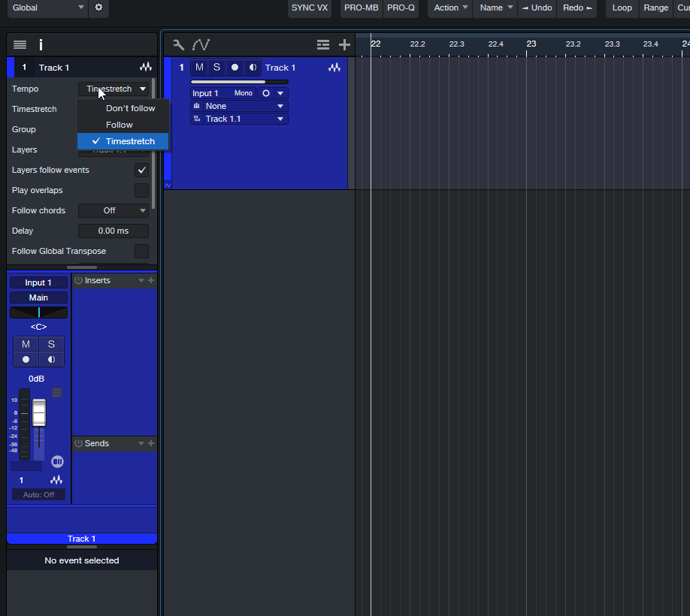Add an insert with the plus icon

(151, 280)
